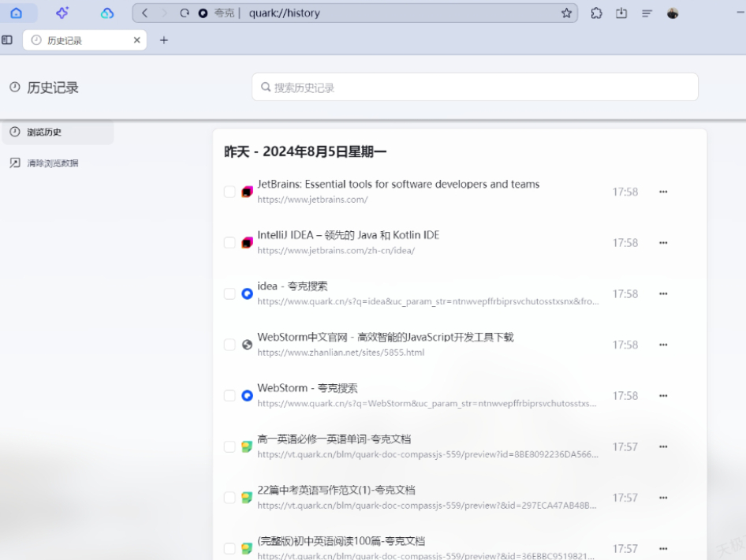The image size is (746, 560).
Task: Open 22篇中考英语写作范文(1)-夸克文档 link
Action: [337, 490]
